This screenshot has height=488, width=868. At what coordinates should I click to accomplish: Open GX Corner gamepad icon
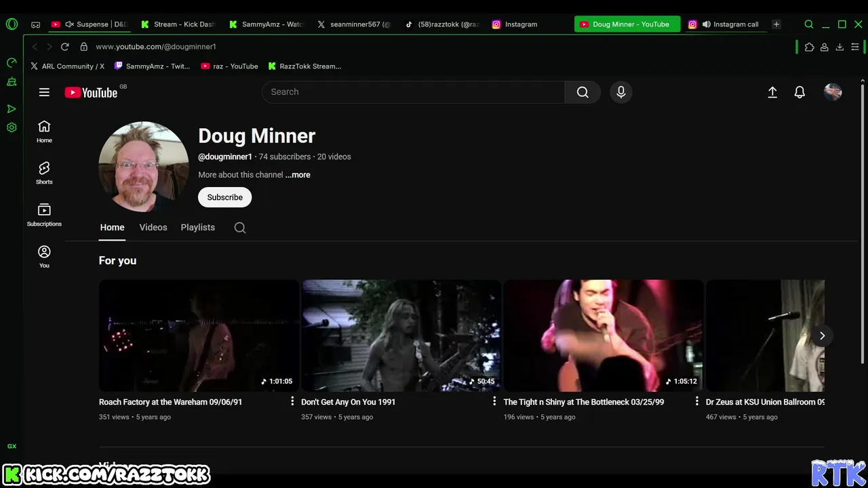[x=36, y=24]
